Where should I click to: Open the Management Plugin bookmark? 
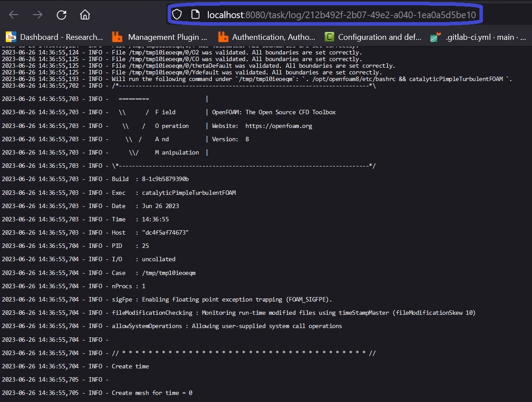(x=160, y=37)
